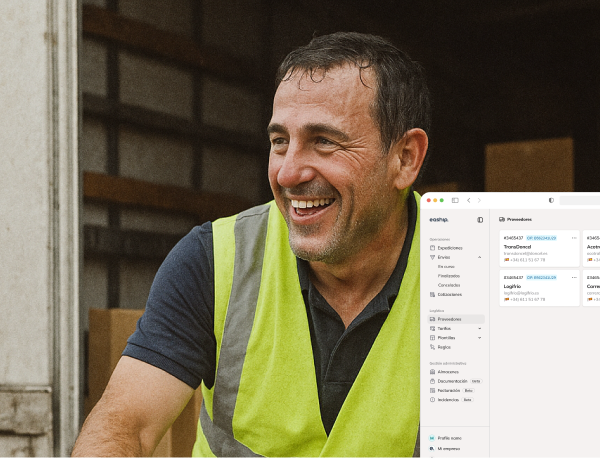Viewport: 600px width, 458px height.
Task: Toggle the browser sidebar icon
Action: tap(455, 200)
